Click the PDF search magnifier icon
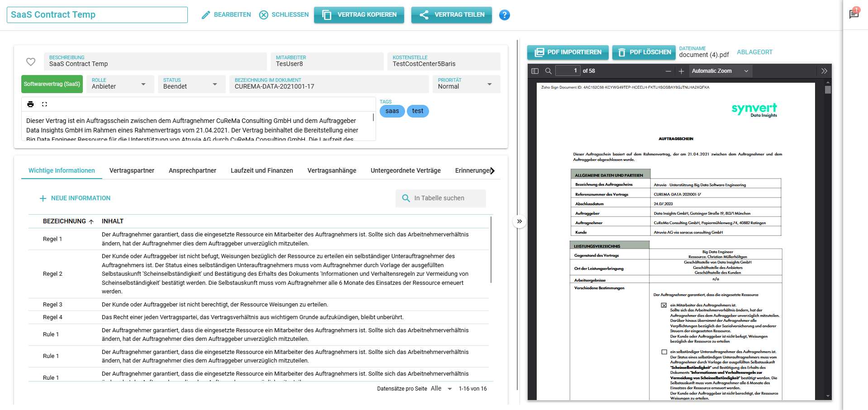868x410 pixels. pyautogui.click(x=548, y=71)
